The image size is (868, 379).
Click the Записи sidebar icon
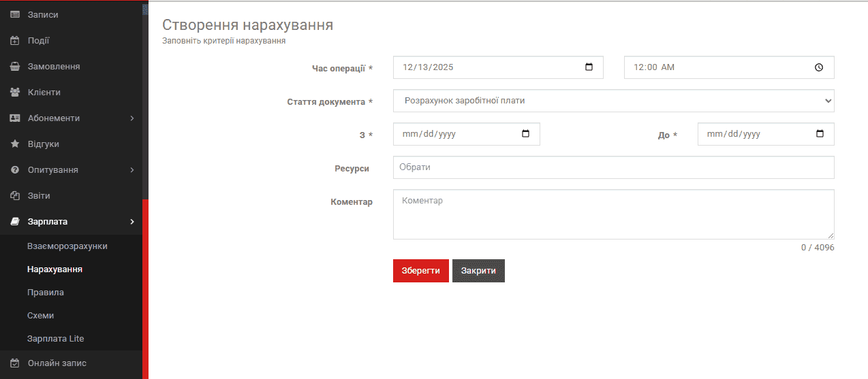pyautogui.click(x=15, y=15)
